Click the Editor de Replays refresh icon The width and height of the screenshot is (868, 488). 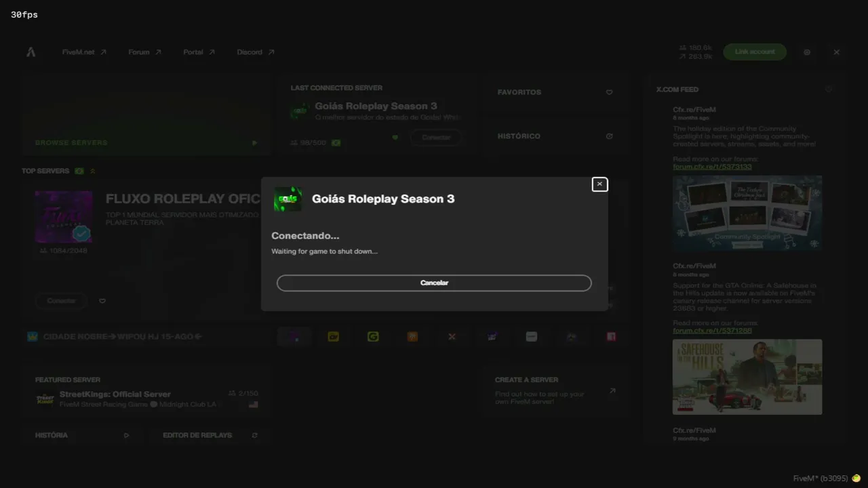(x=254, y=435)
